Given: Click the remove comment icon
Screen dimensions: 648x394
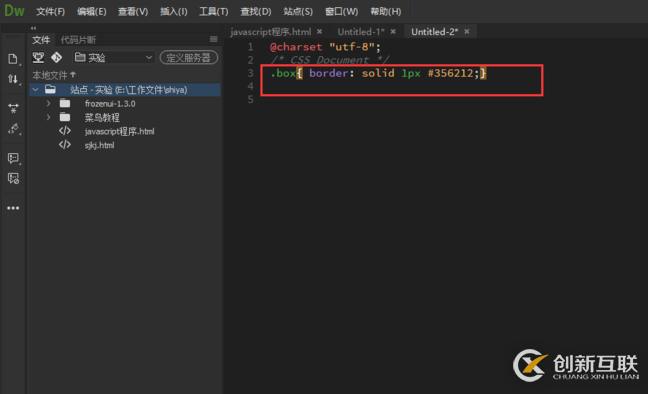Looking at the screenshot, I should point(13,179).
